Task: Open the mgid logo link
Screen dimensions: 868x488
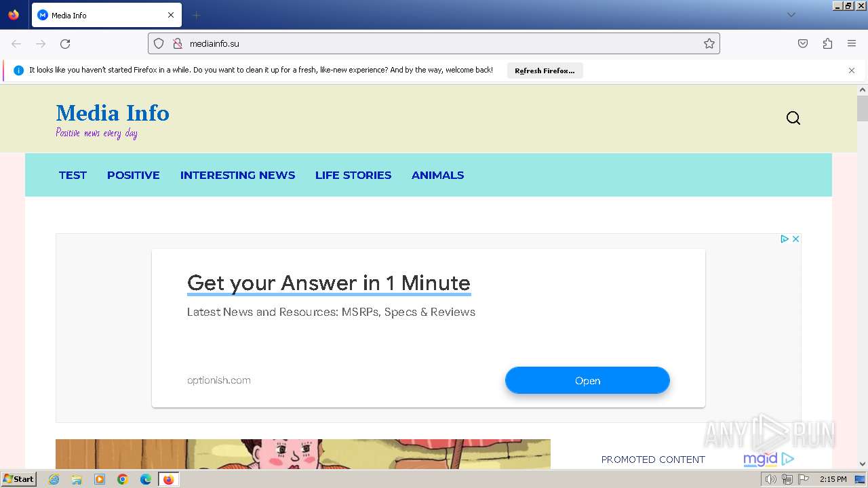Action: (x=768, y=459)
